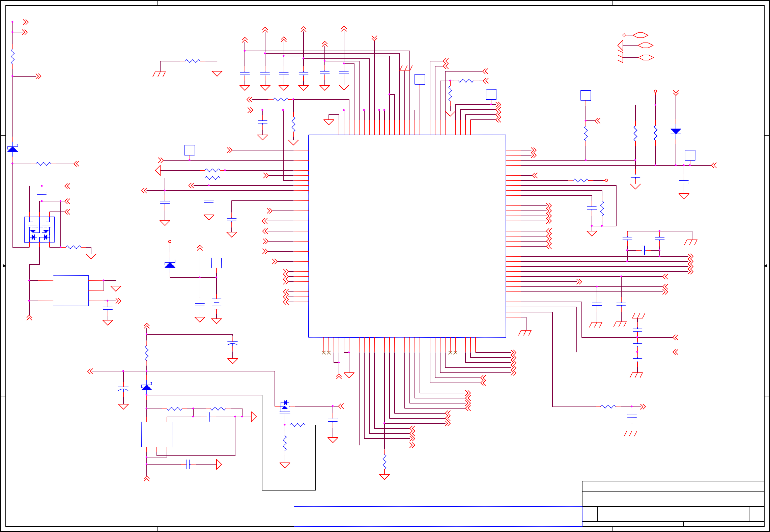Click the test point square left of the IC
Viewport: 770px width, 532px height.
[190, 150]
